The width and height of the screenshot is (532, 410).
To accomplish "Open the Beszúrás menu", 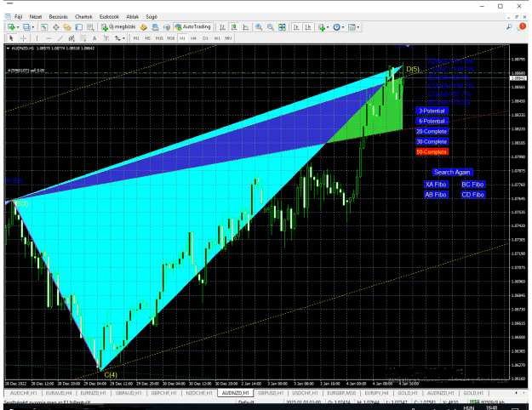I will tap(59, 17).
